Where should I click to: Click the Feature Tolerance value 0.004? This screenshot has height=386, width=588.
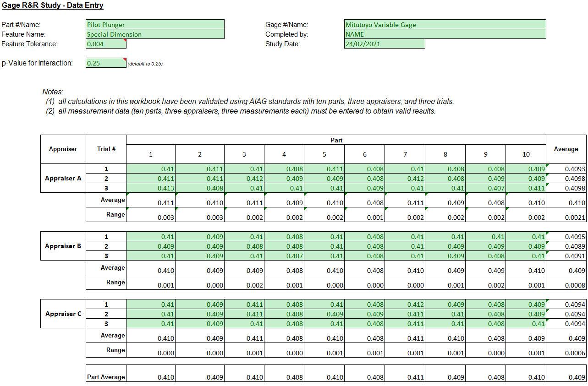pos(105,44)
